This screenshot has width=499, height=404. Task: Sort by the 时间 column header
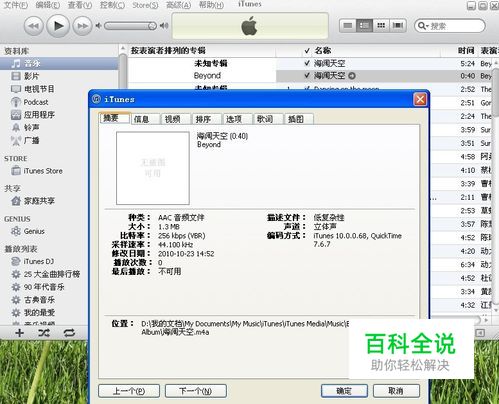[466, 51]
